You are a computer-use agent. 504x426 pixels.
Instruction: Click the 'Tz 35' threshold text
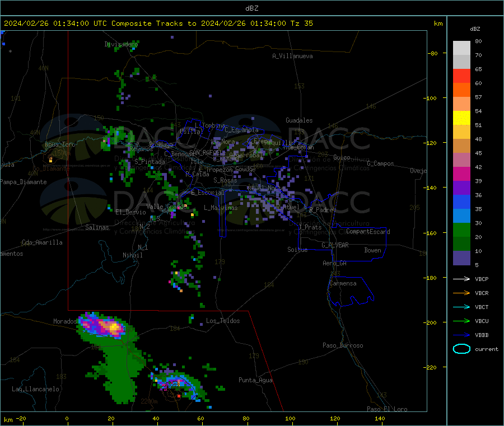click(301, 24)
